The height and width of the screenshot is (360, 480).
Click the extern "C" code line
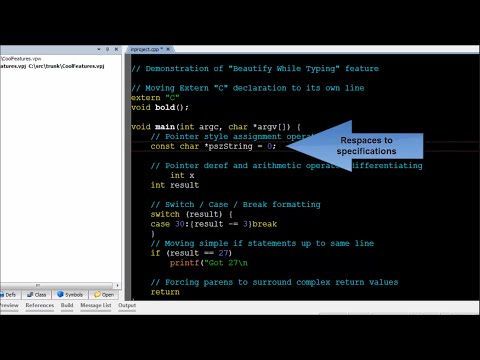click(x=155, y=98)
